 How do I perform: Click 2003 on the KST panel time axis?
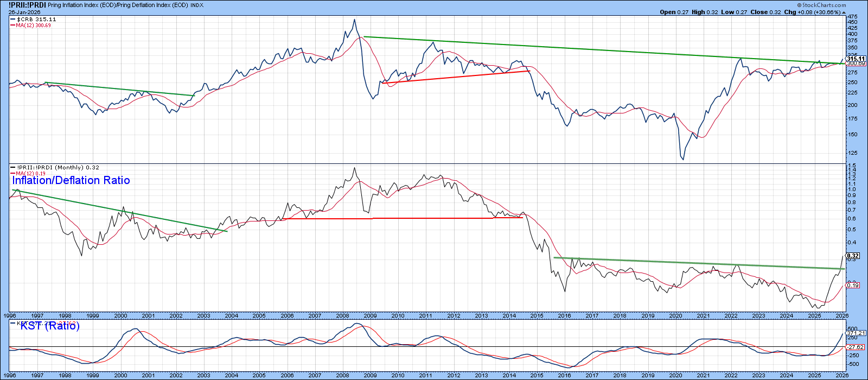pos(203,376)
